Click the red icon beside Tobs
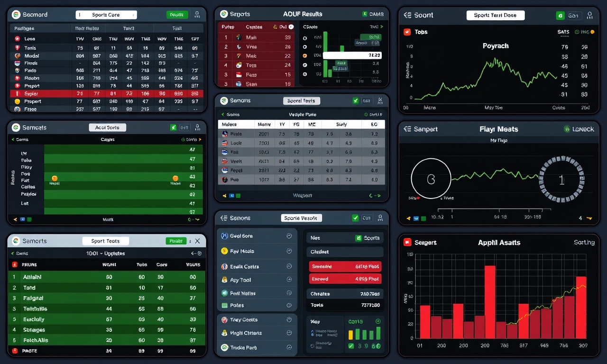Viewport: 607px width, 364px height. click(x=407, y=32)
